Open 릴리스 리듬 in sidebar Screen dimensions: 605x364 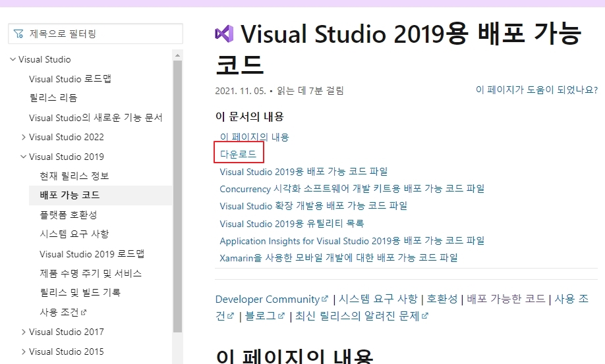(53, 98)
